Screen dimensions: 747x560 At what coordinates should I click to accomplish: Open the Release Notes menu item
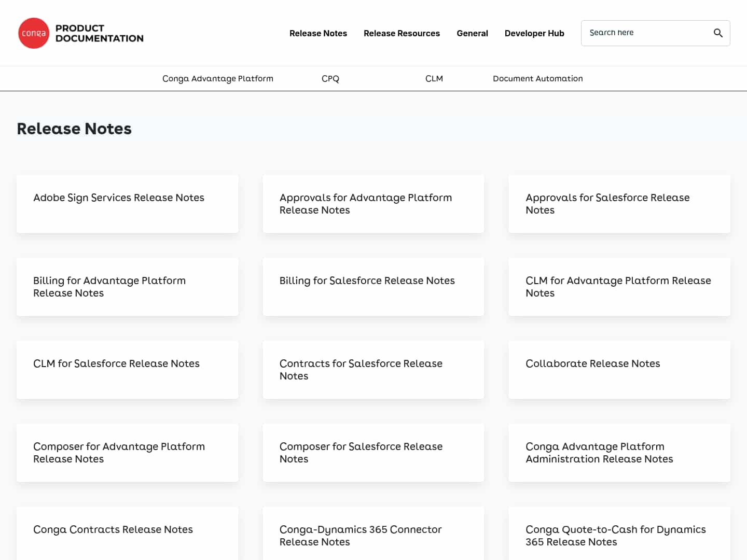318,33
